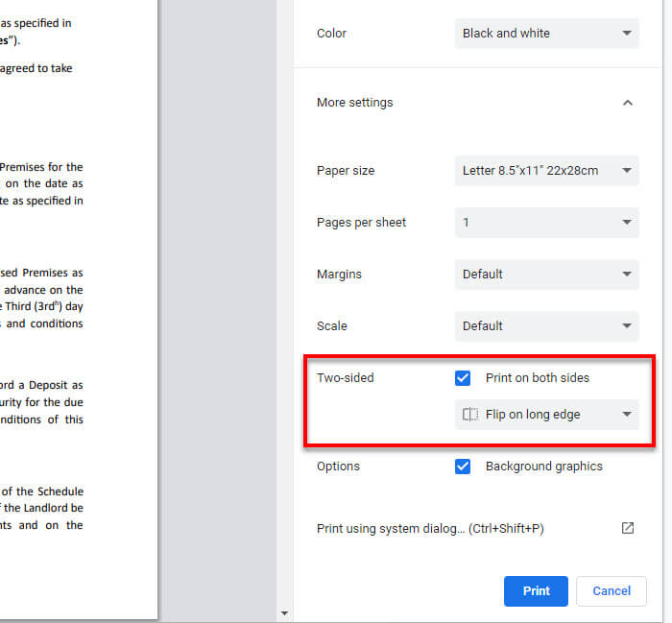The image size is (672, 623).
Task: Open the Scale dropdown
Action: (x=546, y=326)
